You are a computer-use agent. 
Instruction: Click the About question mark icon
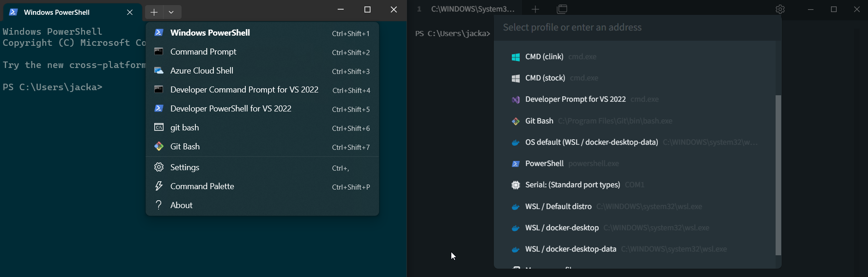click(159, 205)
